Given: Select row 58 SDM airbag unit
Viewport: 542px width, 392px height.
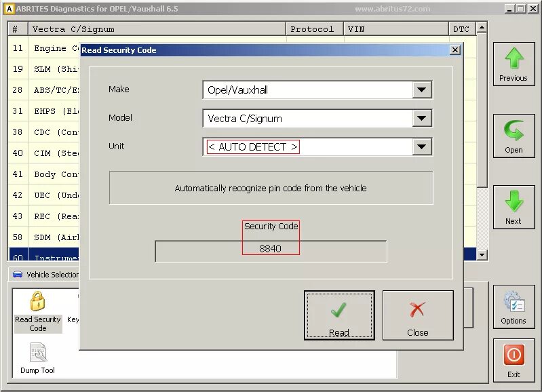Looking at the screenshot, I should coord(44,237).
